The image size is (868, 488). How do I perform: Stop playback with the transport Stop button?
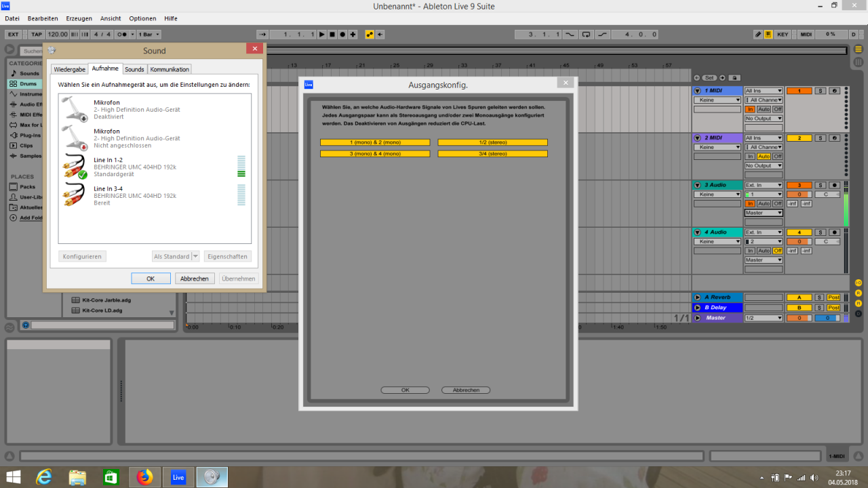[332, 34]
